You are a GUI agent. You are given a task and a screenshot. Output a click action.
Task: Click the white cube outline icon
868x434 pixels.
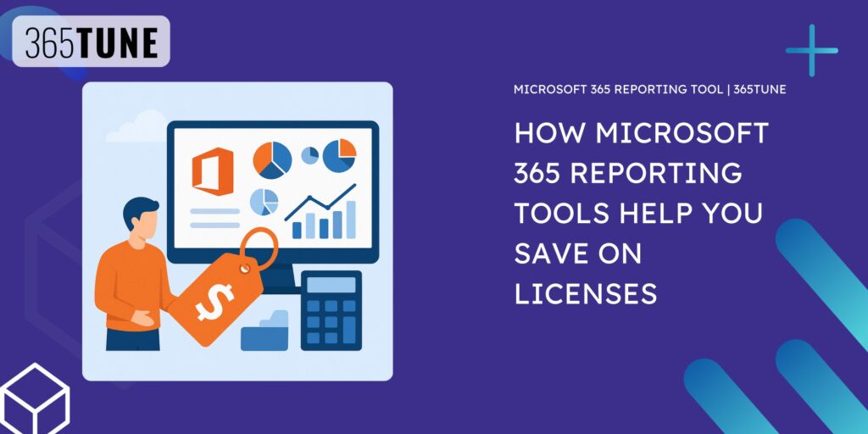(x=35, y=398)
